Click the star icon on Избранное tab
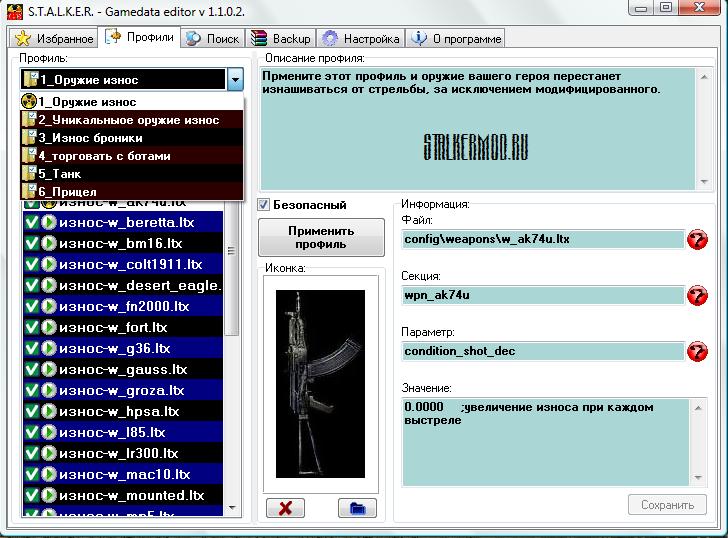Viewport: 728px width, 538px height. [22, 39]
